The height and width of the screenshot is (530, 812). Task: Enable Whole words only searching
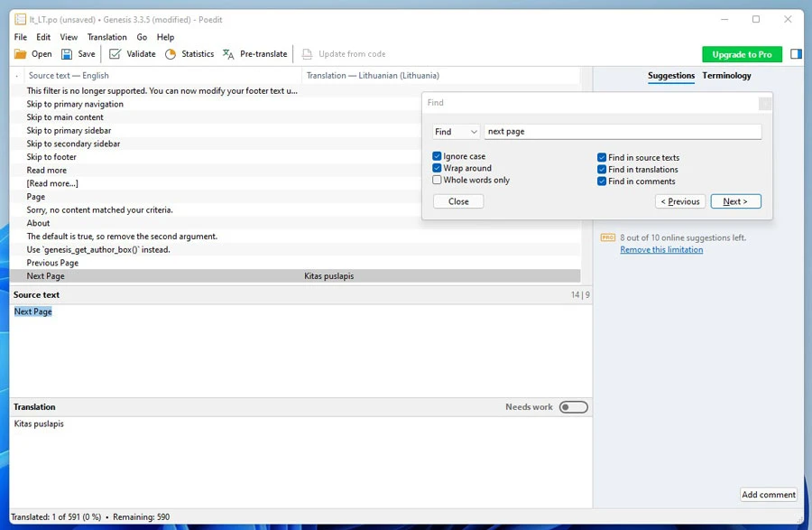tap(437, 179)
